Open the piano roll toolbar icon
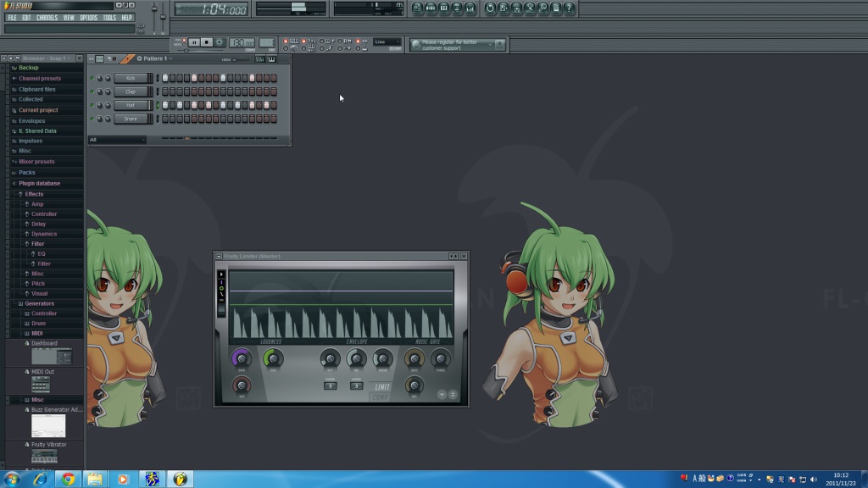The width and height of the screenshot is (868, 488). (444, 8)
